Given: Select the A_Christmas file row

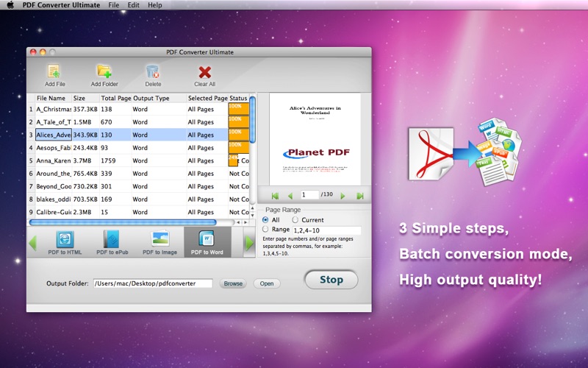Looking at the screenshot, I should (138, 109).
